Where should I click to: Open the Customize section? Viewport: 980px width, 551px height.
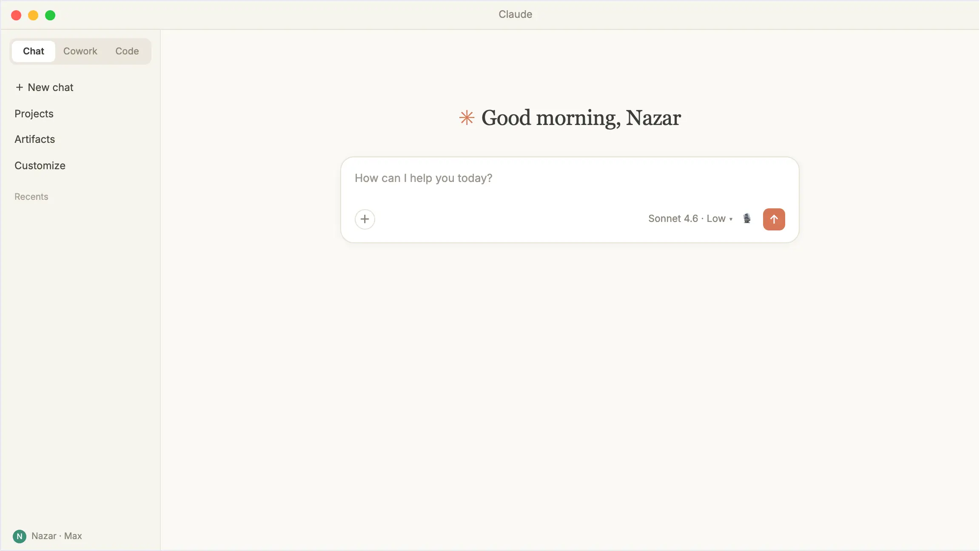(40, 165)
